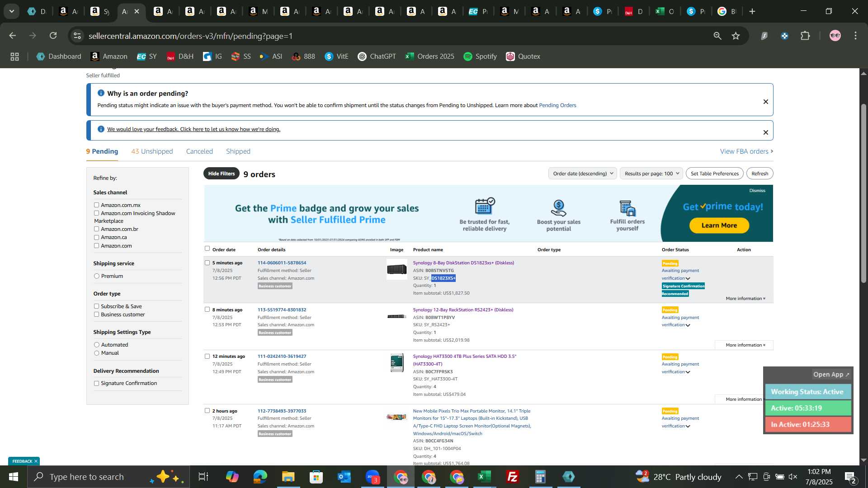Image resolution: width=868 pixels, height=488 pixels.
Task: Click the Synology DS1823xs+ product thumbnail
Action: coord(396,270)
